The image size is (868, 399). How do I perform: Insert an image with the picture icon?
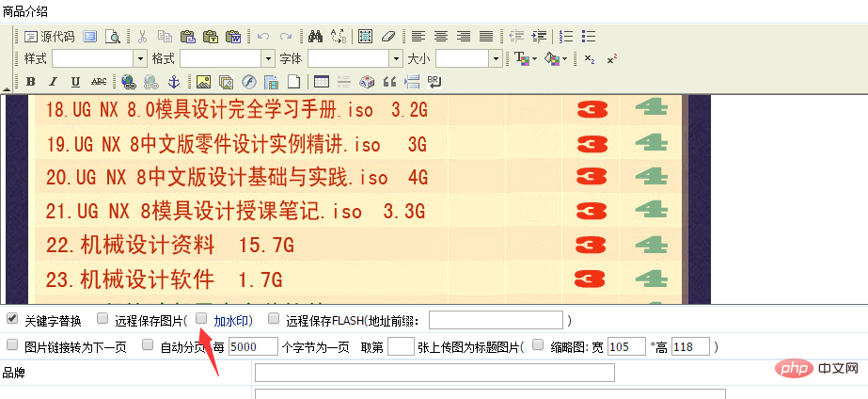point(203,82)
